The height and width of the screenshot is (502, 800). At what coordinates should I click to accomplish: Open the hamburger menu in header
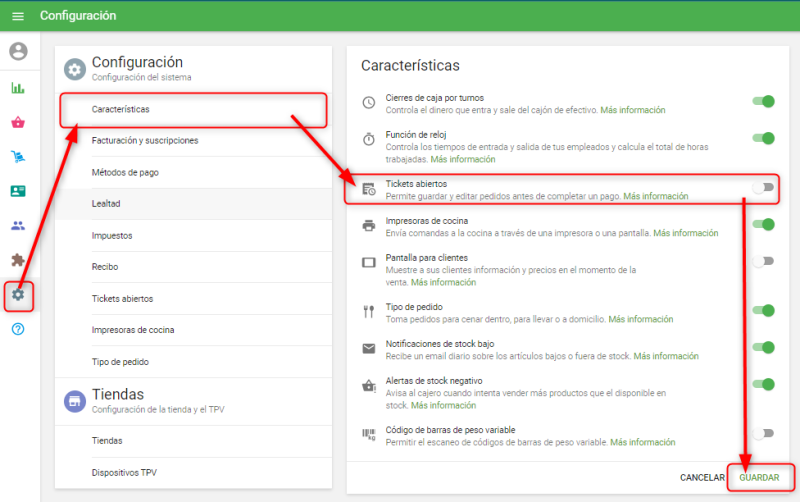click(17, 16)
